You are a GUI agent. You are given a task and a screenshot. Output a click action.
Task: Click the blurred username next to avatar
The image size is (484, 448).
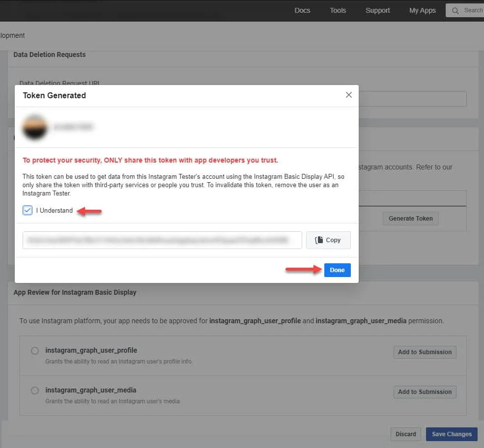point(73,127)
